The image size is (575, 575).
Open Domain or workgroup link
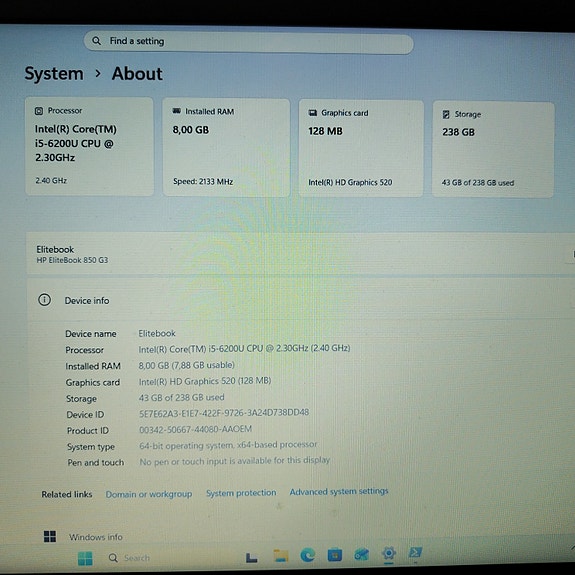pos(149,494)
